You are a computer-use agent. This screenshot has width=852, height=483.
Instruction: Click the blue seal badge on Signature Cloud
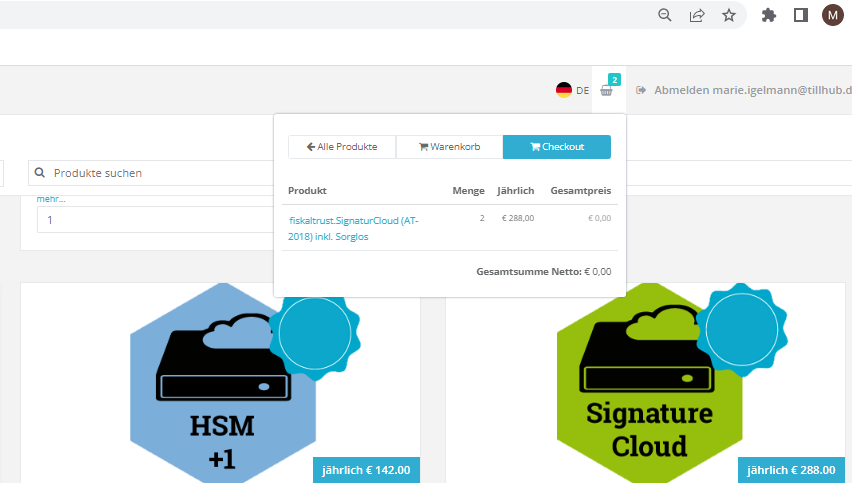pyautogui.click(x=742, y=330)
